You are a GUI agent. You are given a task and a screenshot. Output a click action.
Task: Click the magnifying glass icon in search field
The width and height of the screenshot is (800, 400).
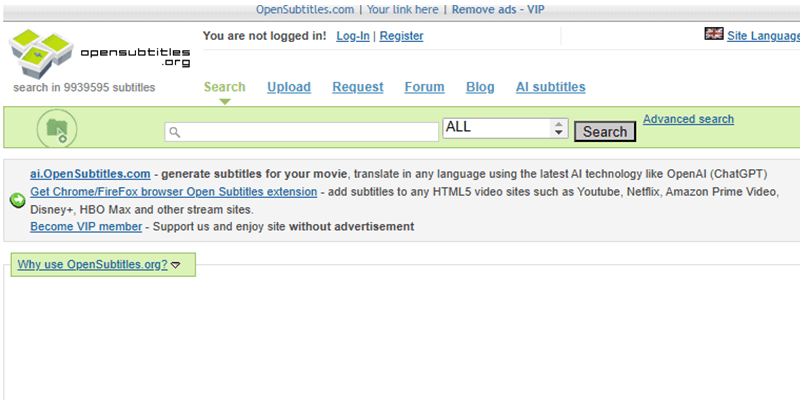coord(174,132)
